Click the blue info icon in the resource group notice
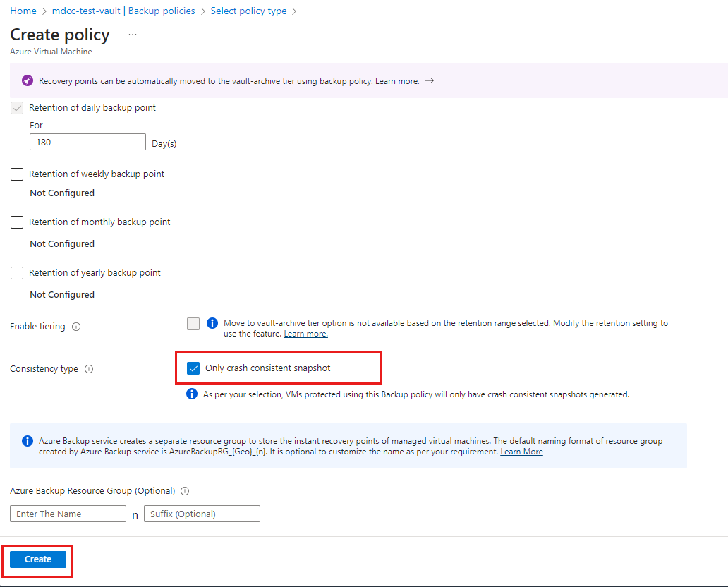The image size is (728, 587). pyautogui.click(x=28, y=440)
